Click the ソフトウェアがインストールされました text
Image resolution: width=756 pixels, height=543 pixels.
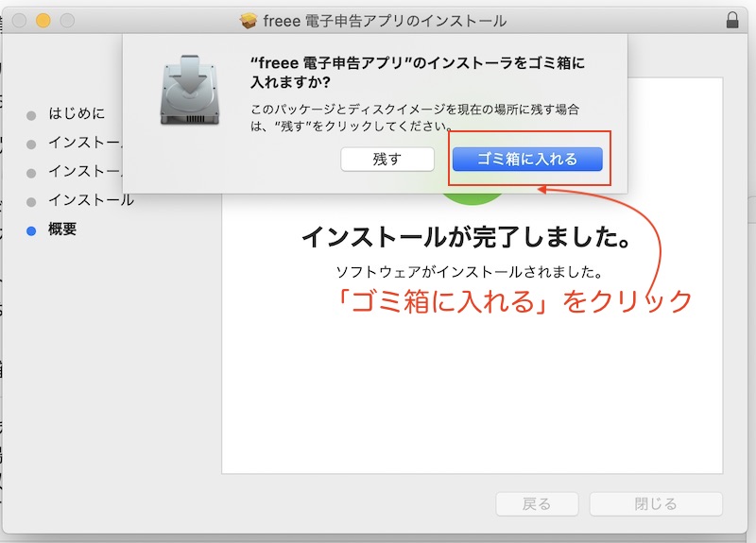469,272
